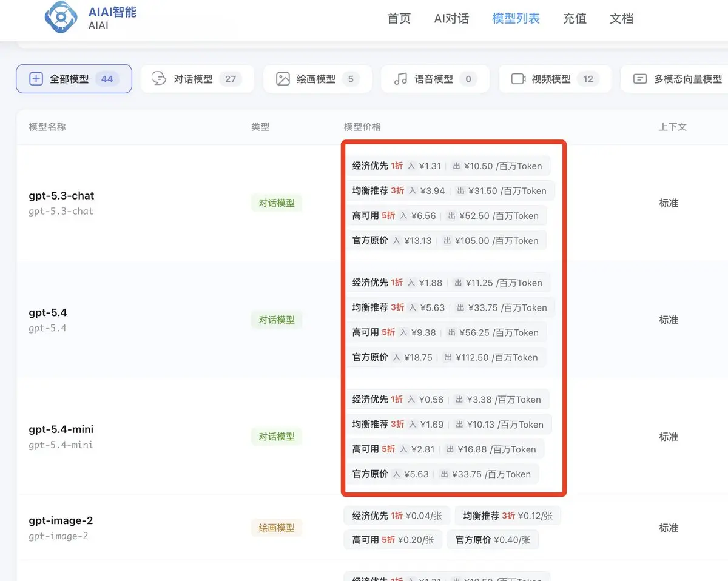The image size is (728, 581).
Task: Select the 全部模型 filter tab
Action: [x=74, y=79]
